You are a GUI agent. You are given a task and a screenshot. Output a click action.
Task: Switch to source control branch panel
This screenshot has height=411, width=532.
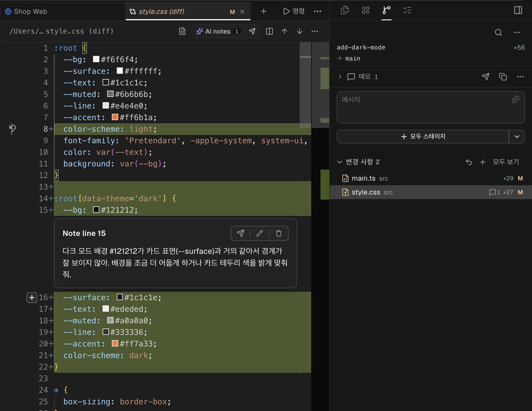(387, 10)
